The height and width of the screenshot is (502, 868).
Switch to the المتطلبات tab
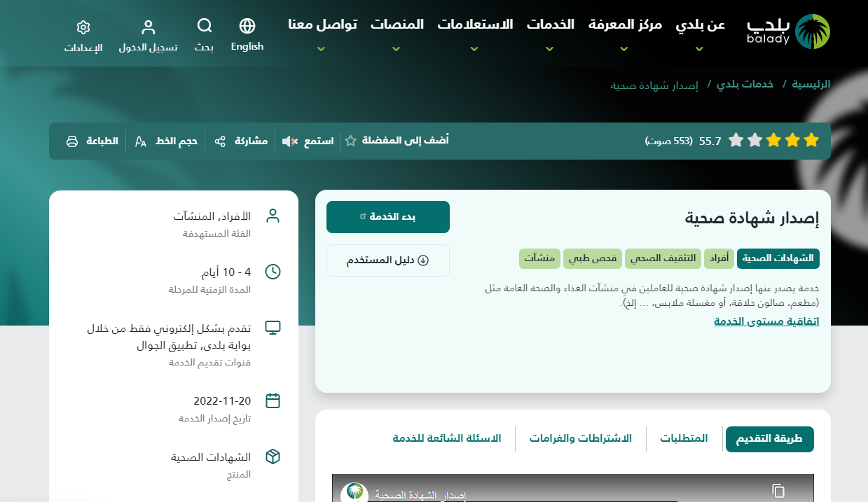pyautogui.click(x=684, y=439)
